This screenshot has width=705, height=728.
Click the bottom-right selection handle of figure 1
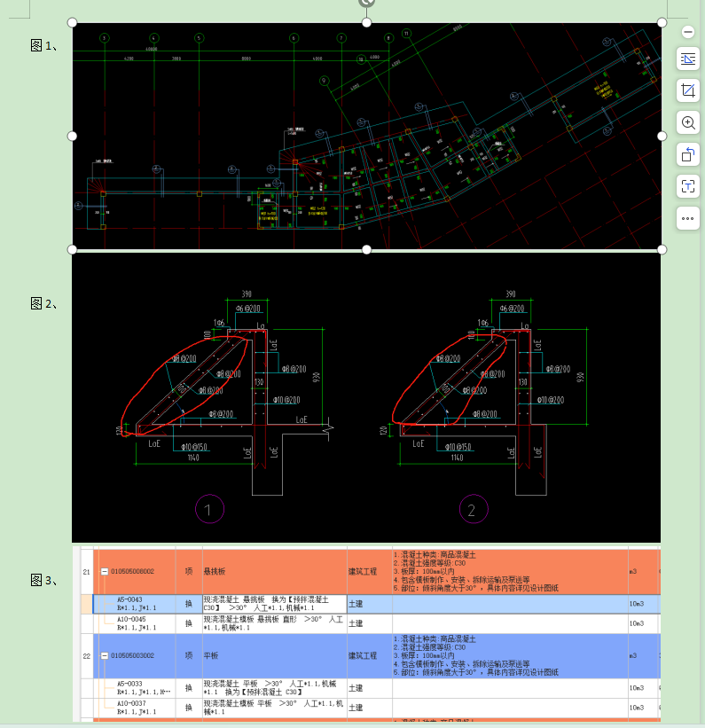[x=662, y=250]
